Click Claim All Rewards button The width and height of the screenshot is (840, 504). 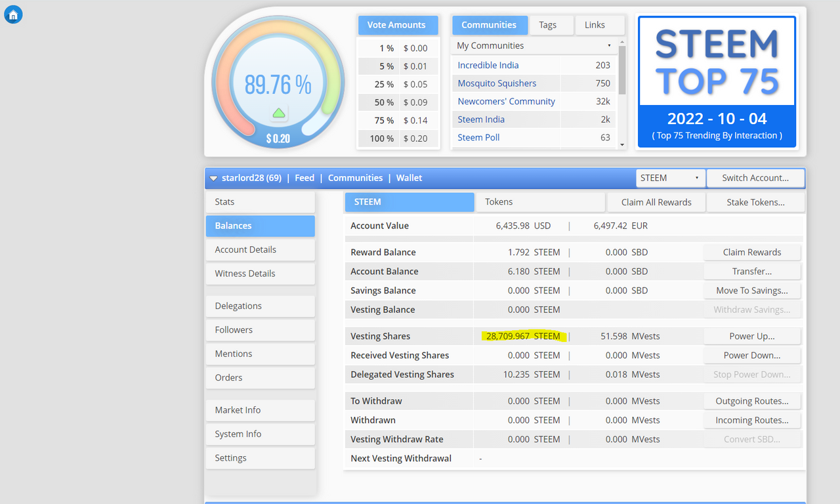(x=656, y=202)
